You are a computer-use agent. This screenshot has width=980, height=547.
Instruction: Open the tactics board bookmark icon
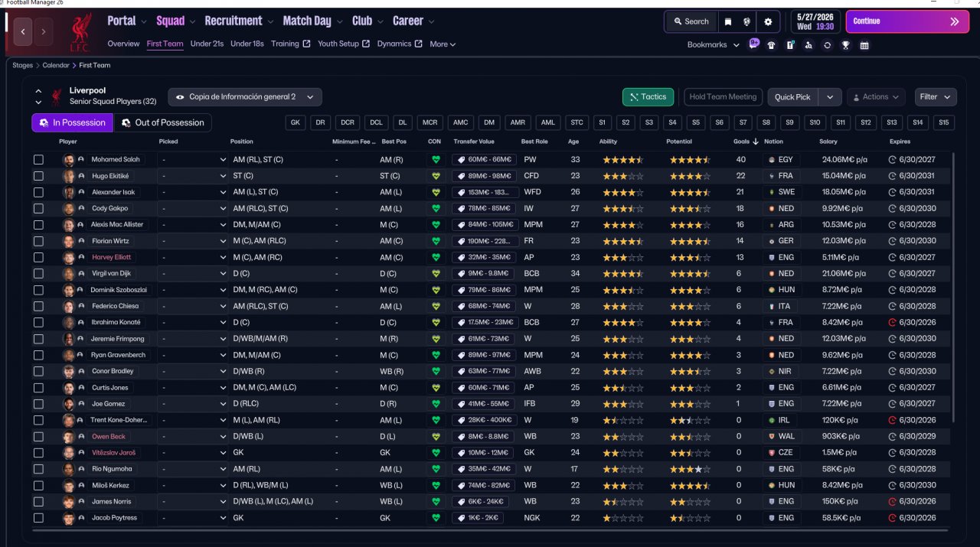point(790,44)
